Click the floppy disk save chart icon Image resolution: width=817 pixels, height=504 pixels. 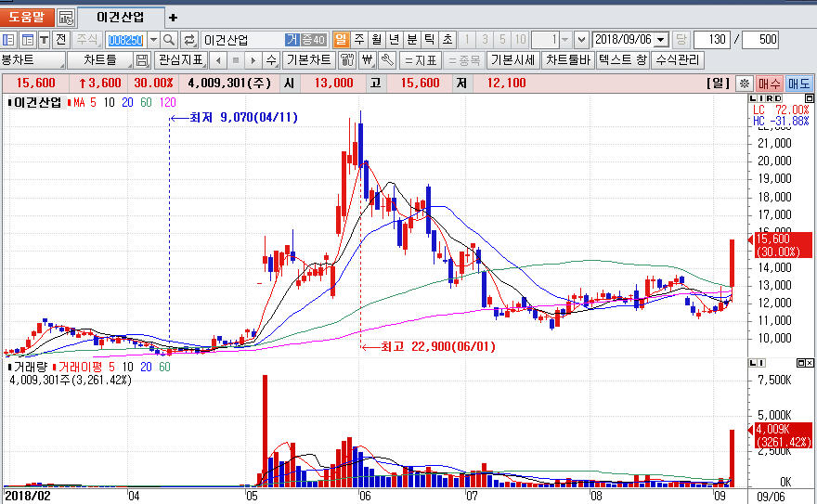[x=141, y=60]
